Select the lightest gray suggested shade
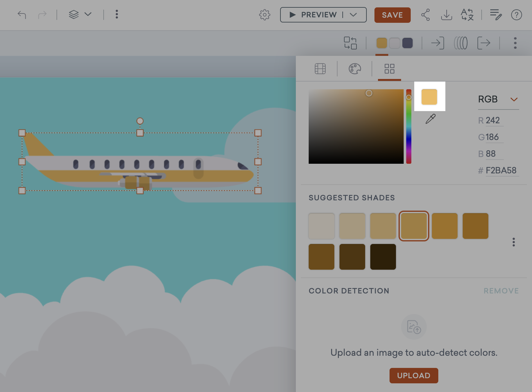The width and height of the screenshot is (532, 392). [x=322, y=226]
